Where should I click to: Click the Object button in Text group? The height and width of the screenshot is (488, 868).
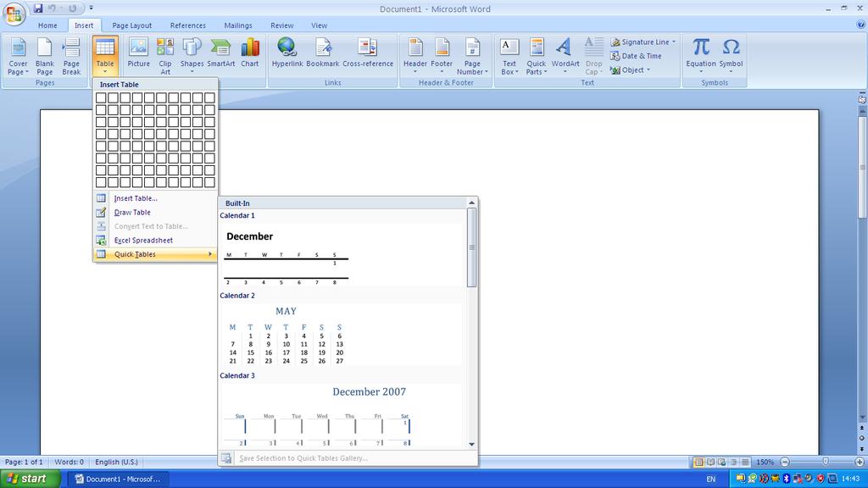click(631, 70)
